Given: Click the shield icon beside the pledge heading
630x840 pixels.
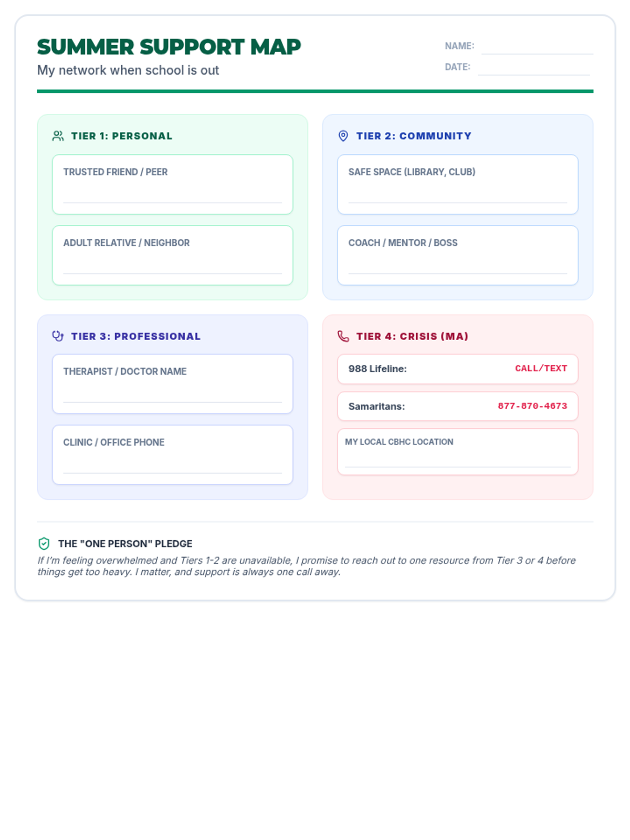Looking at the screenshot, I should tap(44, 543).
